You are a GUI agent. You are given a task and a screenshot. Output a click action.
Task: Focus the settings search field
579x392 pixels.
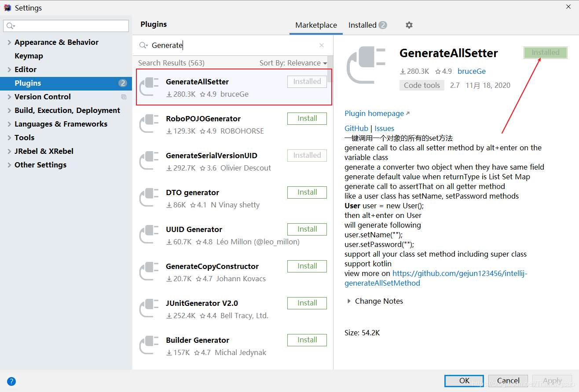click(66, 26)
